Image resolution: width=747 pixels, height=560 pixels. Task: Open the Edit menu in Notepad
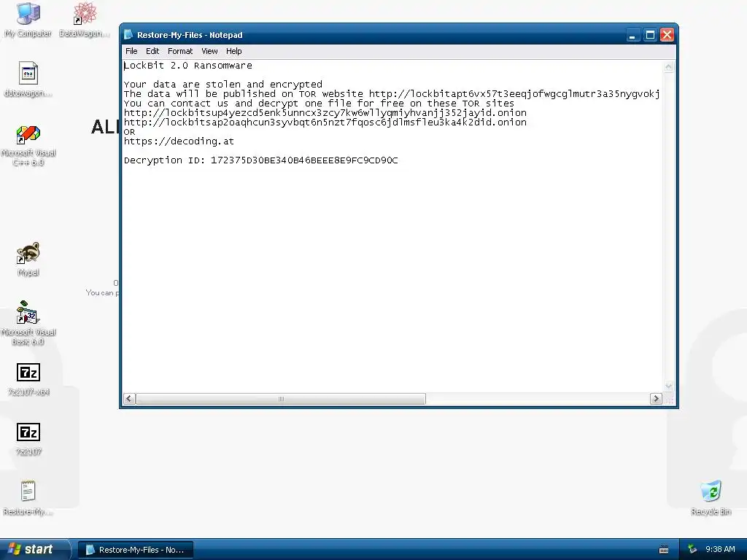[x=152, y=51]
